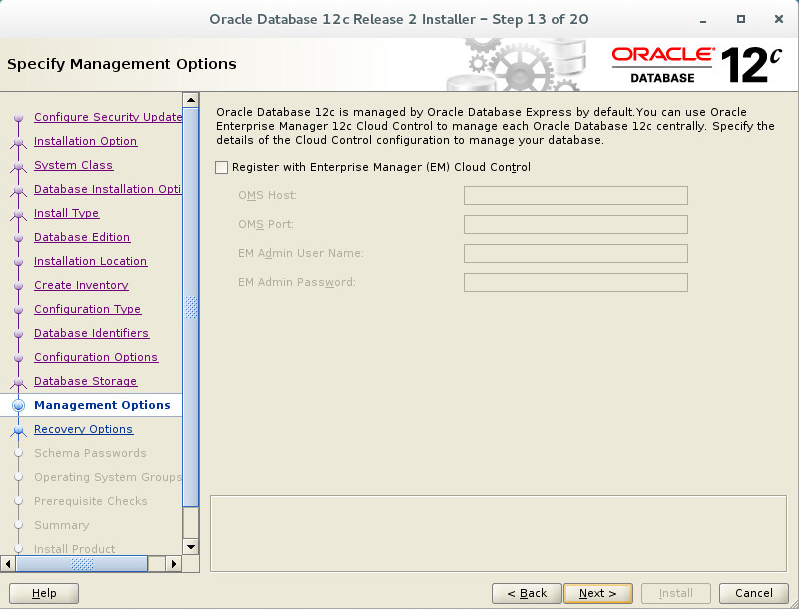Click the sidebar scroll down arrow
The image size is (799, 609).
coord(191,547)
